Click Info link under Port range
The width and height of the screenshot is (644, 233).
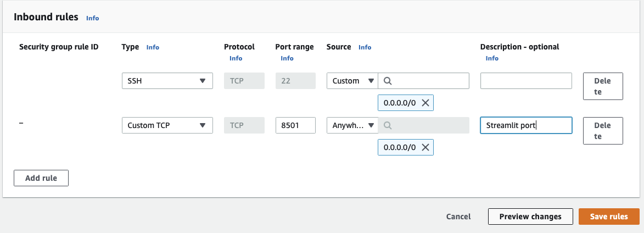(287, 58)
